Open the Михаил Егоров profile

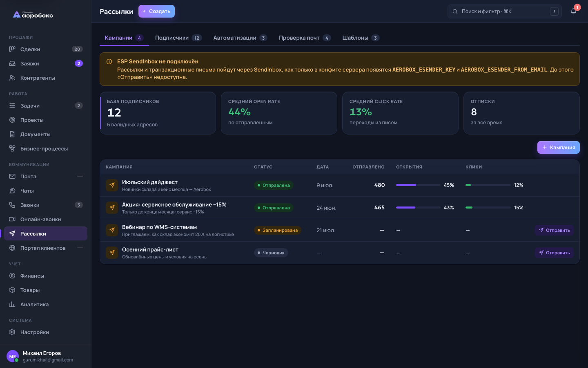[46, 356]
